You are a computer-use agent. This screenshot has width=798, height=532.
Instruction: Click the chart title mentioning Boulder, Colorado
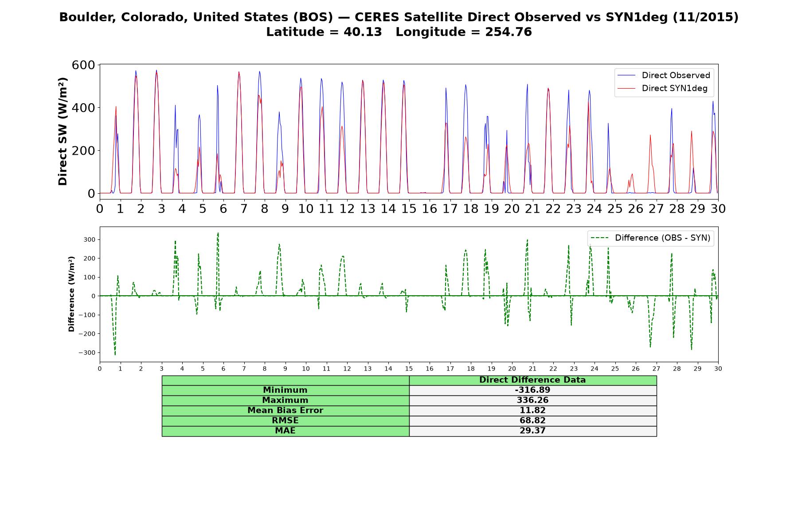pyautogui.click(x=399, y=17)
